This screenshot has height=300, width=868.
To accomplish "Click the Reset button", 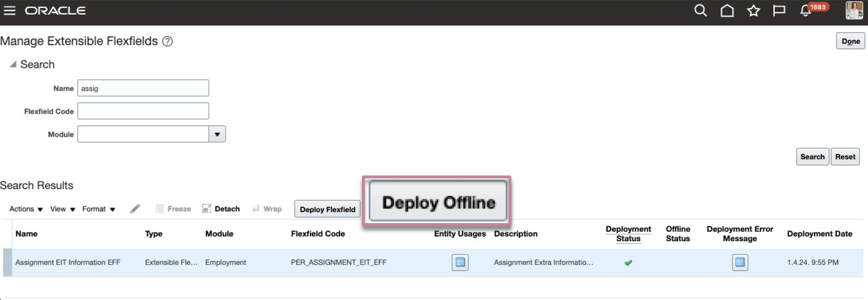I will [845, 156].
